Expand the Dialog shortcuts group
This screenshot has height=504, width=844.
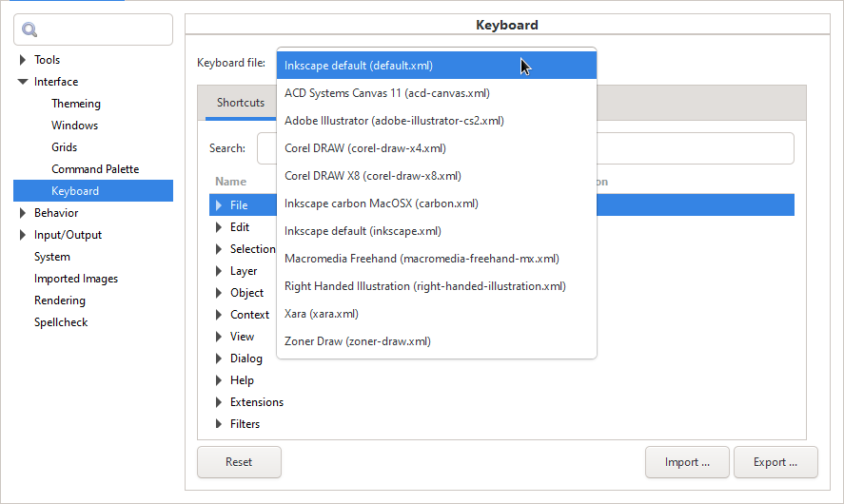click(x=219, y=359)
